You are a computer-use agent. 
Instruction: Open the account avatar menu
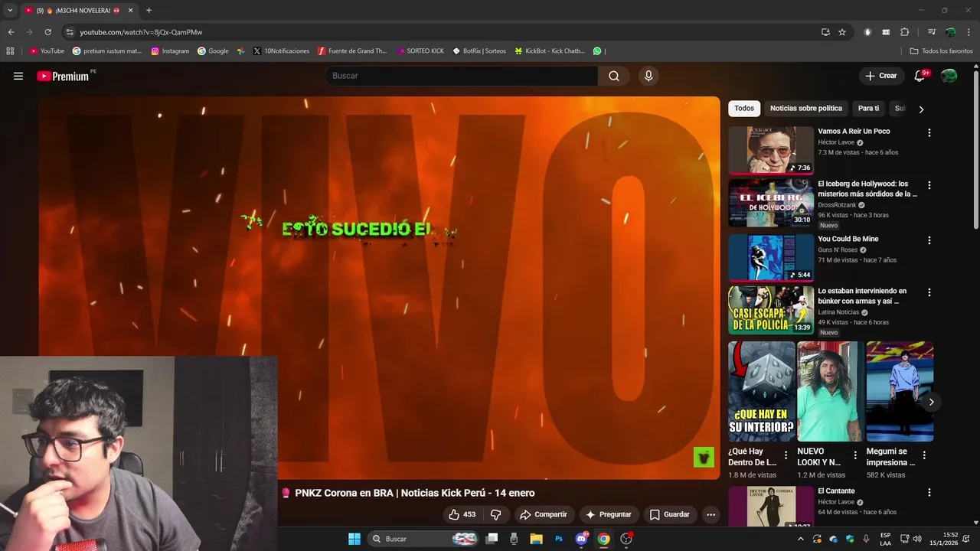[949, 76]
